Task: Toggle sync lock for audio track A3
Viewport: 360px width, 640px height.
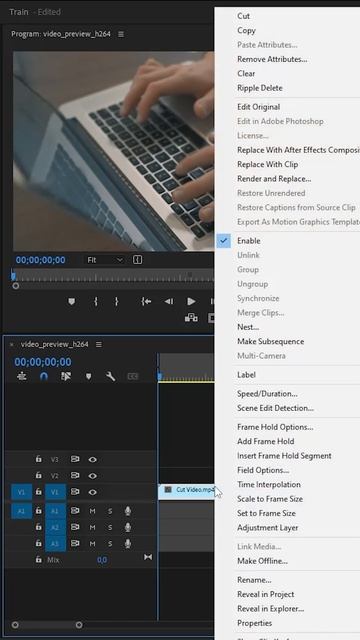Action: 75,543
